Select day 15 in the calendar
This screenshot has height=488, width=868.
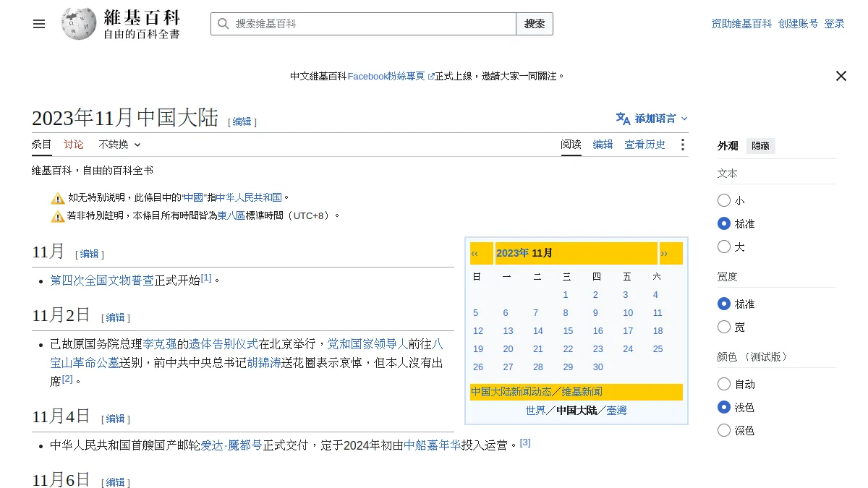point(568,331)
